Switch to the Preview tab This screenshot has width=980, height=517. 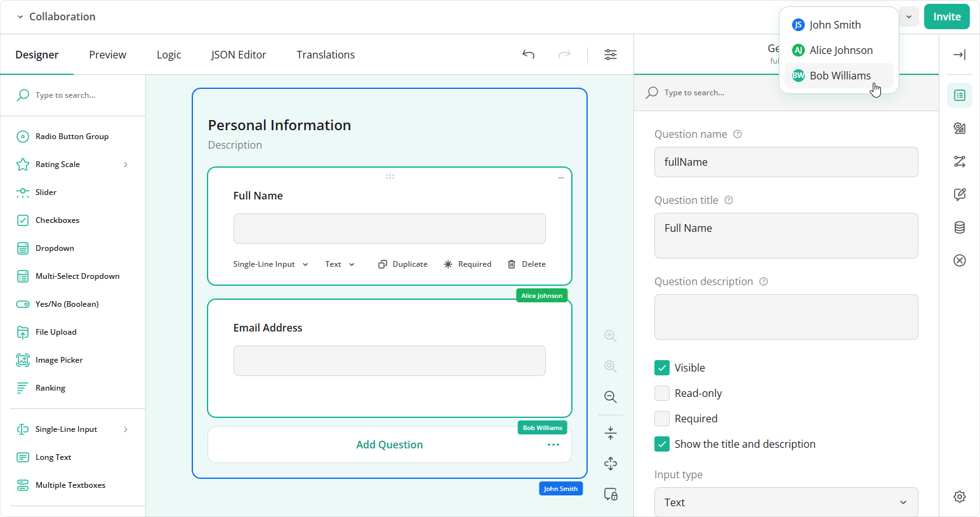pos(108,55)
